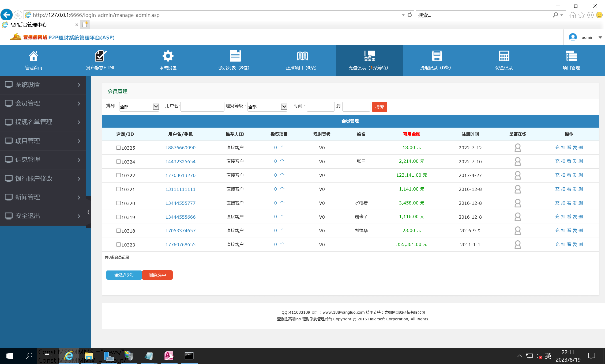Screen dimensions: 605x364
Task: Expand 系统设置 in the sidebar
Action: 43,85
